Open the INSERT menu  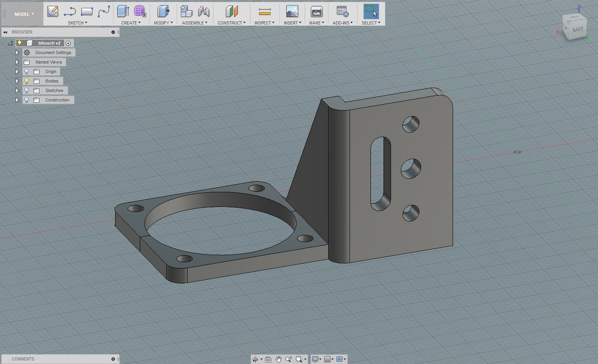pyautogui.click(x=292, y=23)
